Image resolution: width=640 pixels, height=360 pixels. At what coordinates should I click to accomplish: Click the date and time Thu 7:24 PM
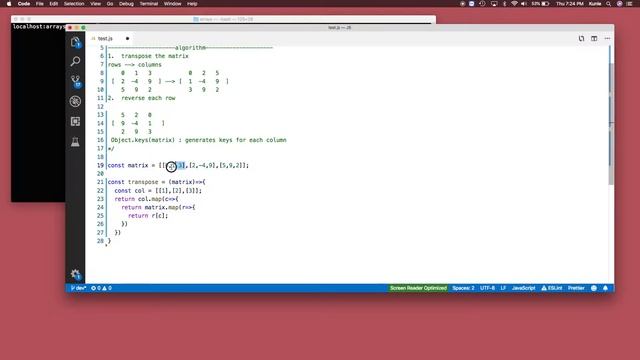click(569, 4)
